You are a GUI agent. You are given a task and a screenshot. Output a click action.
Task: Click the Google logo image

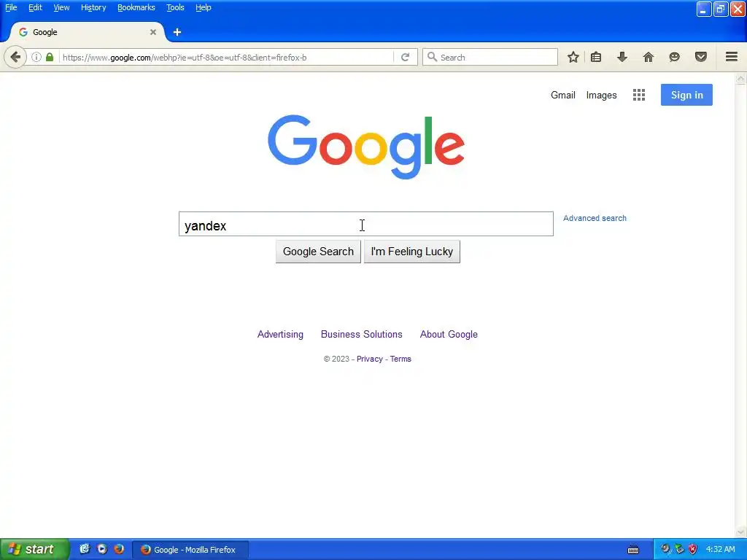[366, 147]
